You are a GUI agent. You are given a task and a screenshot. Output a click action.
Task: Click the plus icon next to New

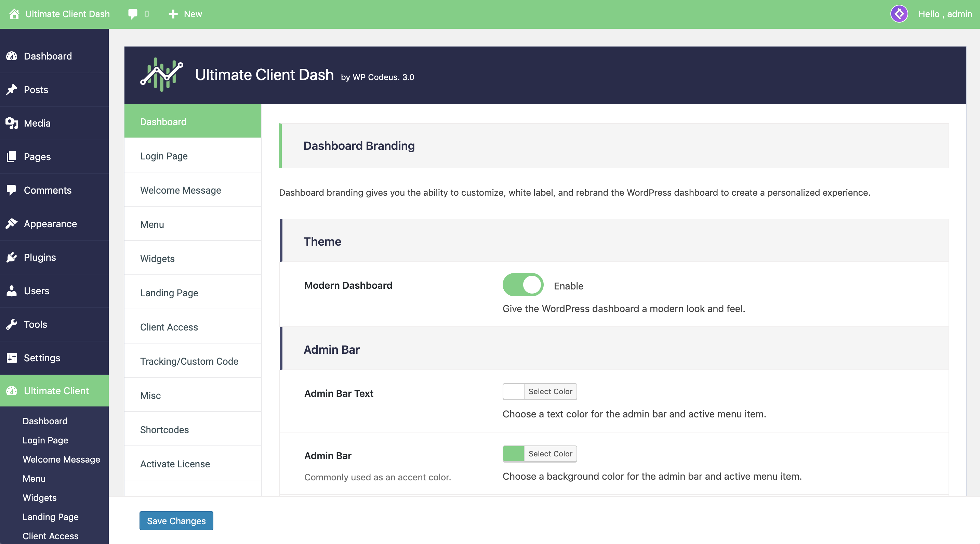(173, 14)
